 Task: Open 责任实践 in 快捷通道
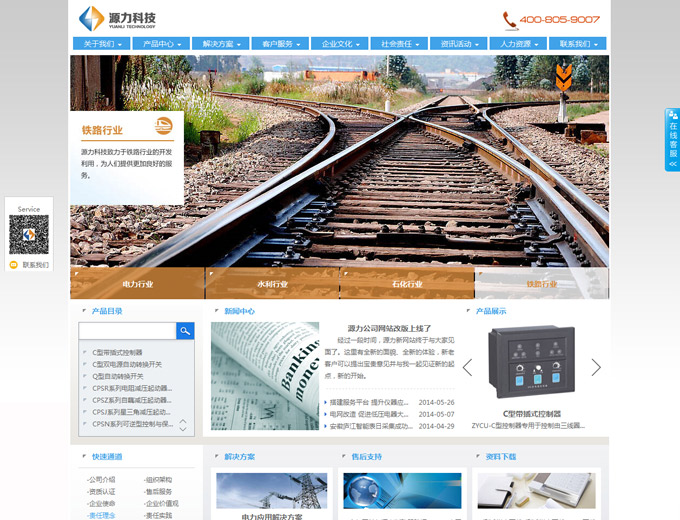[158, 516]
